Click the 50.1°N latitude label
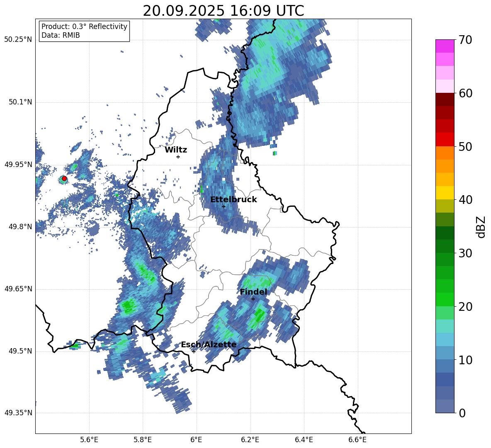491x448 pixels. 20,102
